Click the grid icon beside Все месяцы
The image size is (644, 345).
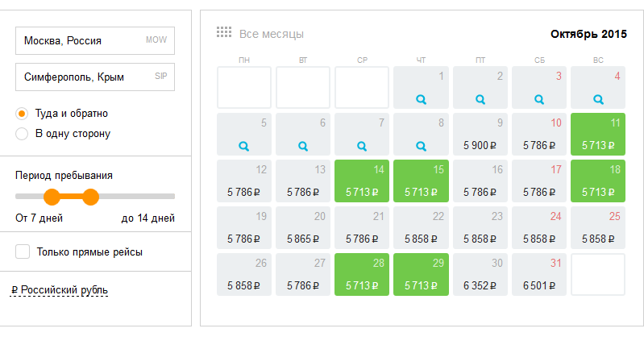[224, 33]
